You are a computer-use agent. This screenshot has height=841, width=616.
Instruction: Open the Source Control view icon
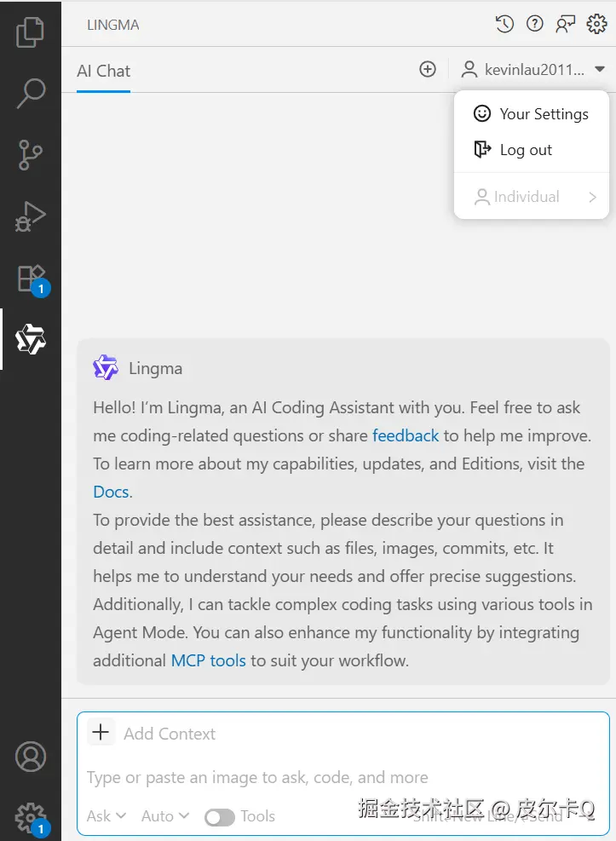point(31,154)
